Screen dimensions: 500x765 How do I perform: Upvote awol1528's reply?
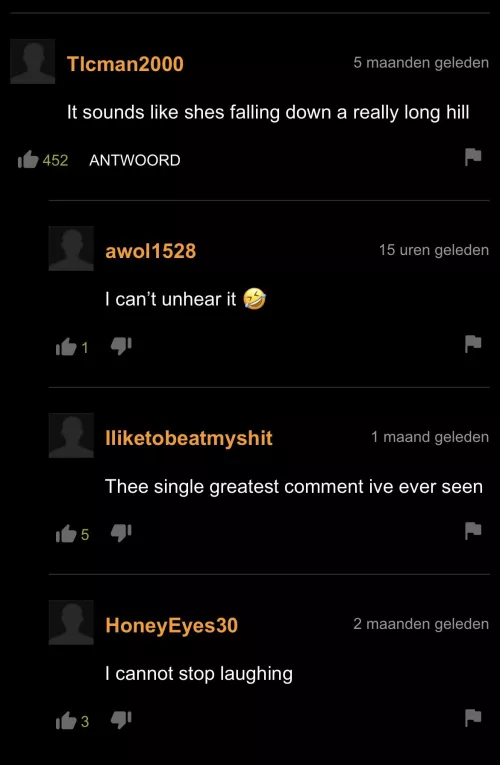[66, 347]
